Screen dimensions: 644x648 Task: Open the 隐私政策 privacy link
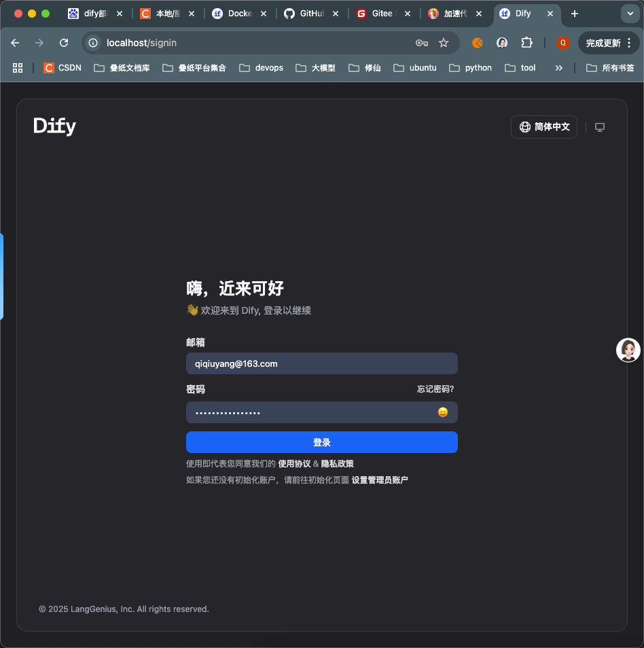coord(338,464)
